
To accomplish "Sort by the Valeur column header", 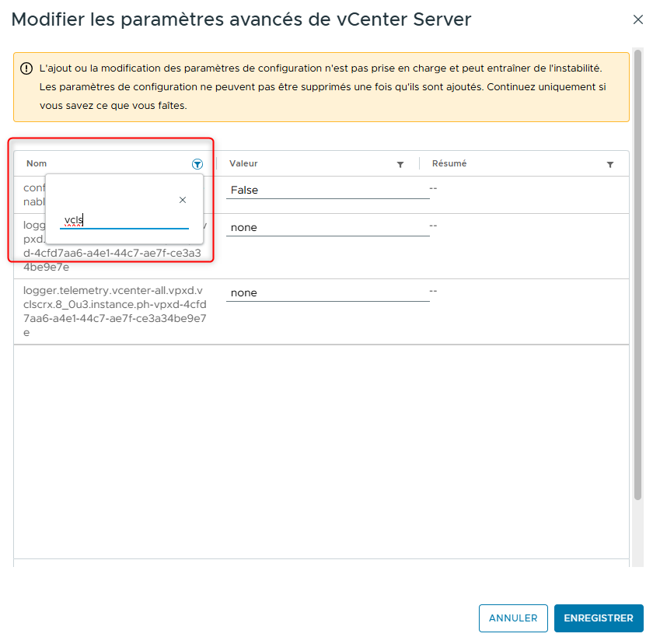I will click(243, 164).
